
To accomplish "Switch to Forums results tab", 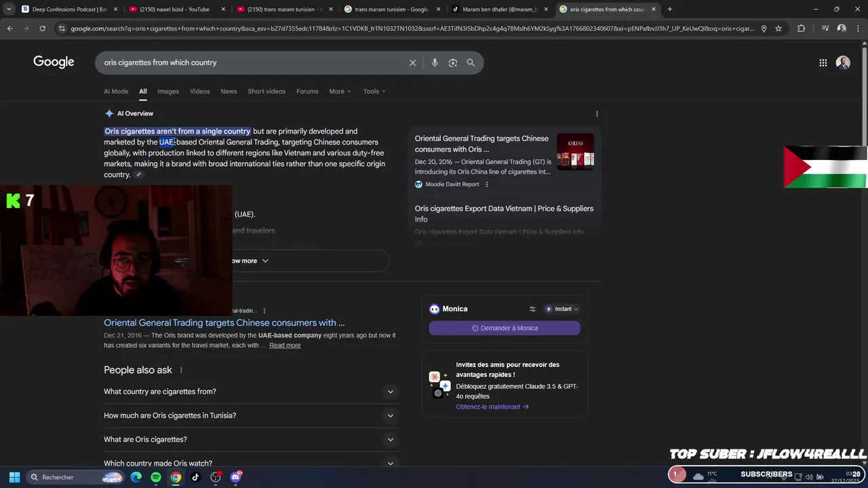I will pos(307,91).
